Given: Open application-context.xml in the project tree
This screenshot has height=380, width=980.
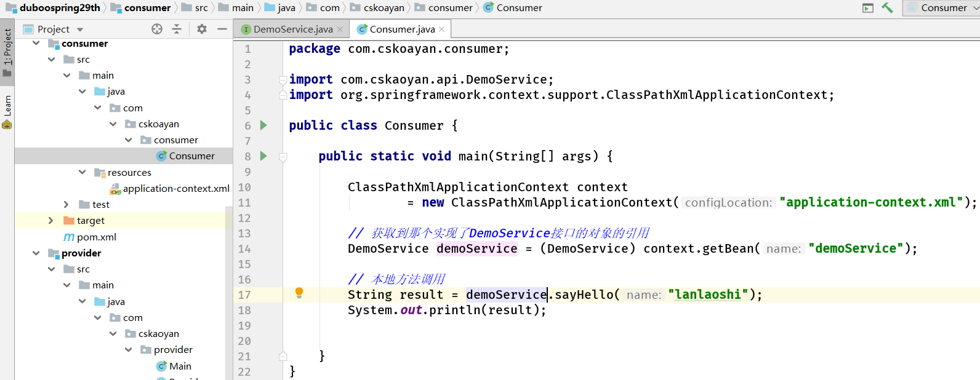Looking at the screenshot, I should pos(170,189).
